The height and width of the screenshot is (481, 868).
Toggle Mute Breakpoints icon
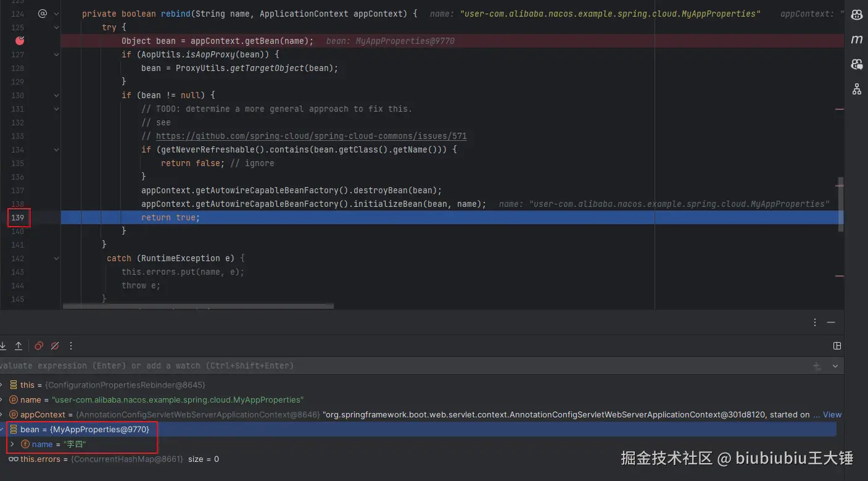(x=55, y=346)
